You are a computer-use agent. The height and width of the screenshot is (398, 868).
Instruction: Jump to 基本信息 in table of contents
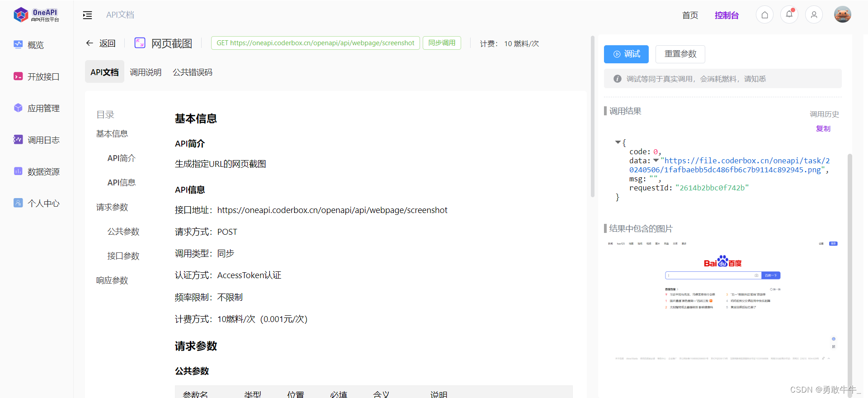pos(112,134)
